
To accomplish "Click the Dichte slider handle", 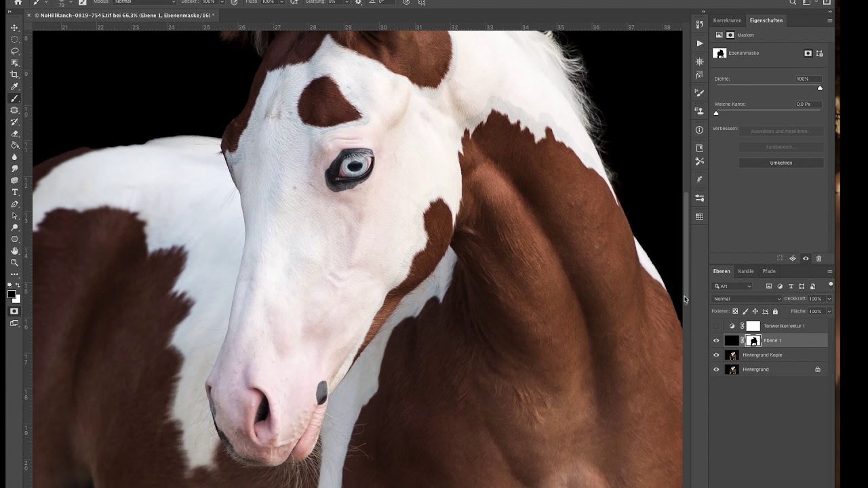I will point(820,88).
